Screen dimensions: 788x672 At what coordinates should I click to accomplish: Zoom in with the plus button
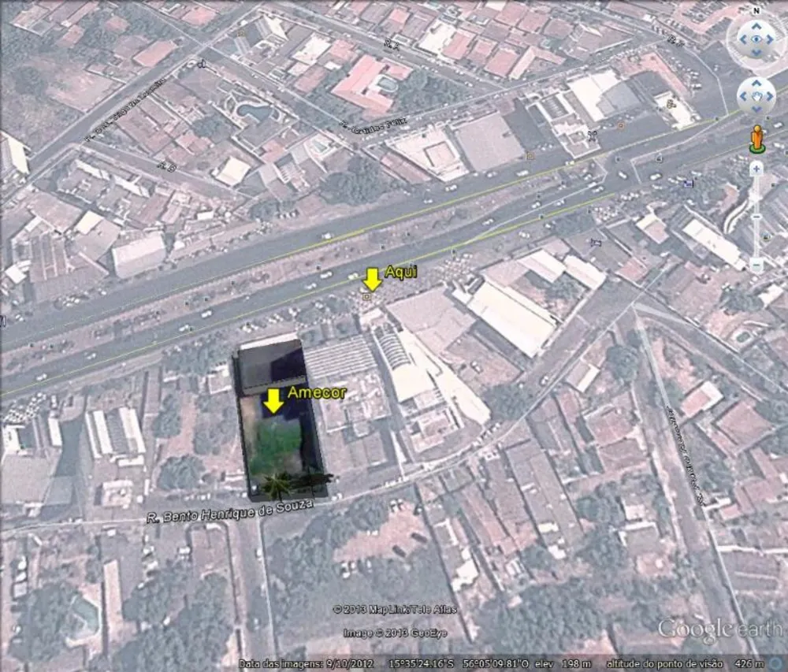pyautogui.click(x=756, y=169)
